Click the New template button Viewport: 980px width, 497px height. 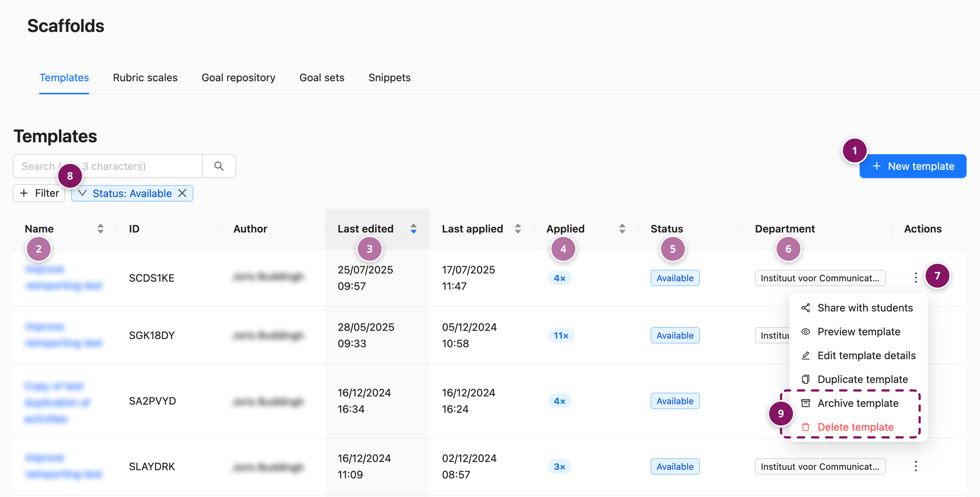point(913,166)
